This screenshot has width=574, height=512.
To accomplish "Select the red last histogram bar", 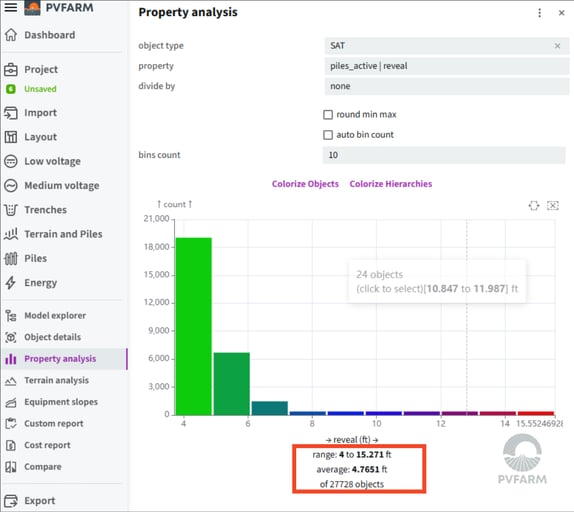I will [536, 413].
